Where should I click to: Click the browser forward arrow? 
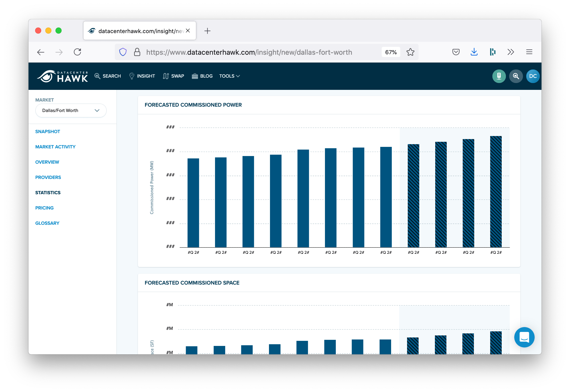[59, 52]
